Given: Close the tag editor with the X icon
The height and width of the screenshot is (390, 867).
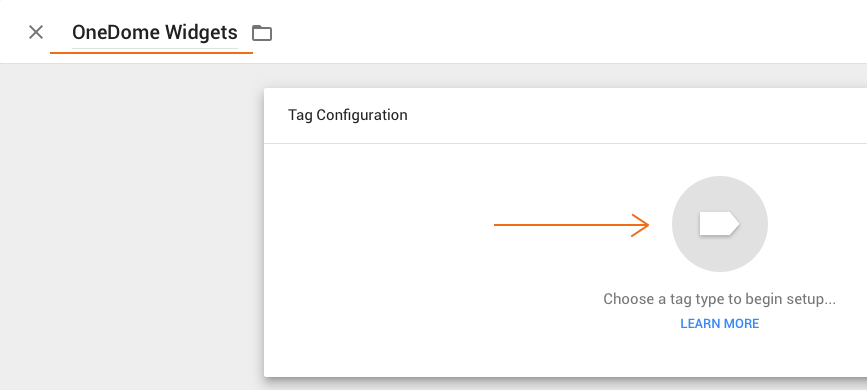Looking at the screenshot, I should (36, 33).
